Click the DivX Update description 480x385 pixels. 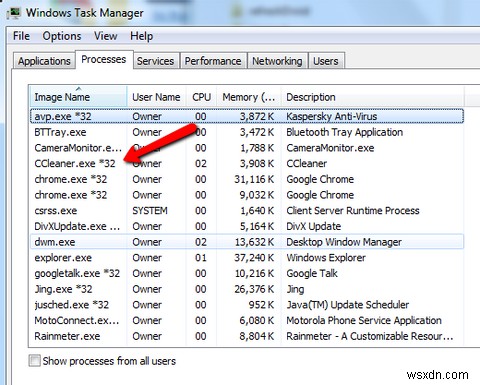(x=314, y=226)
